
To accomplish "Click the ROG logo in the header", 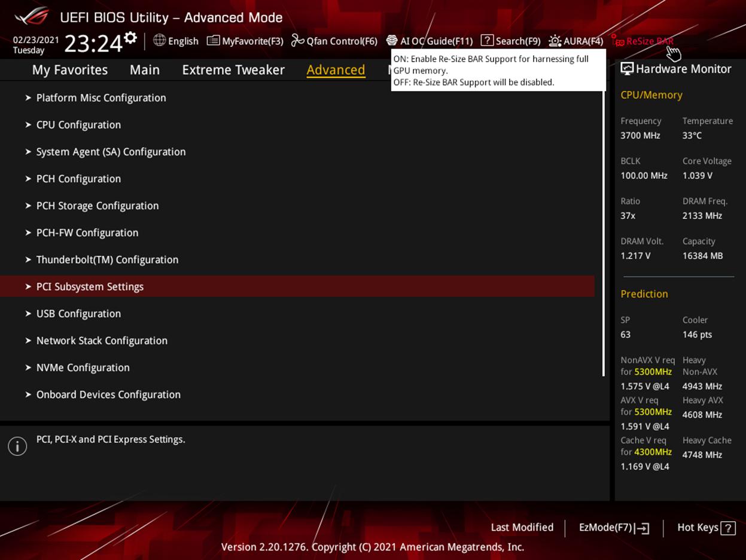I will click(33, 17).
